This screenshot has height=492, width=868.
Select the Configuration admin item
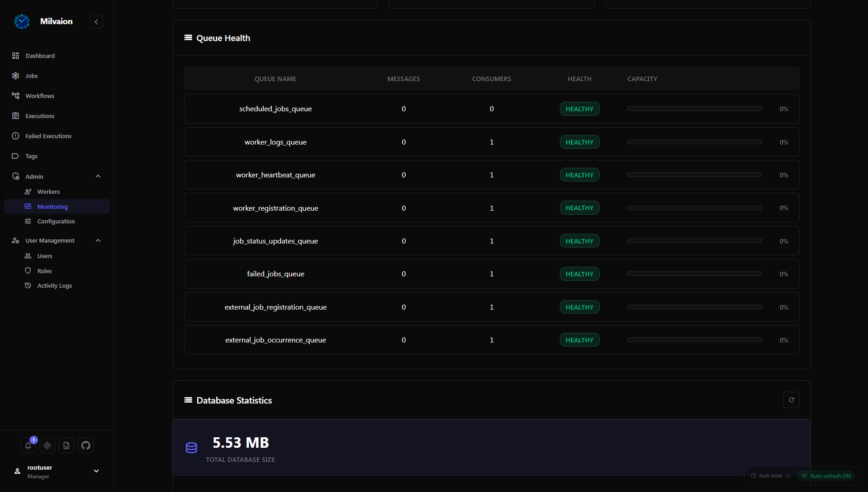tap(56, 221)
